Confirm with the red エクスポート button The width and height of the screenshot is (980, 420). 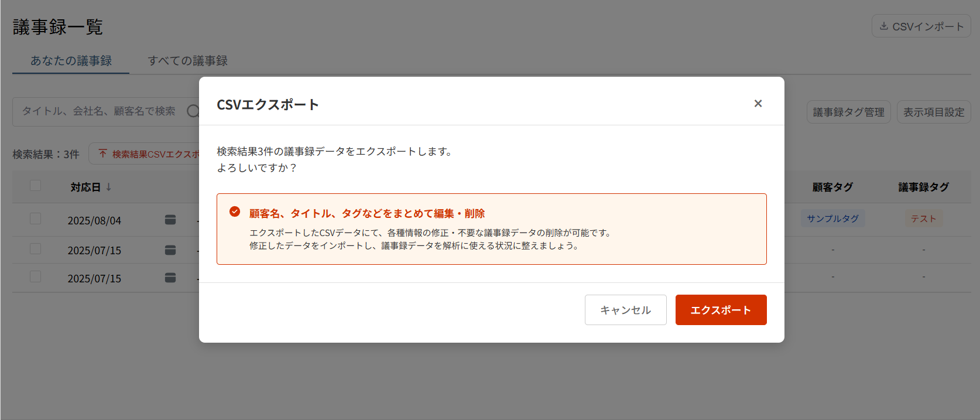coord(721,310)
